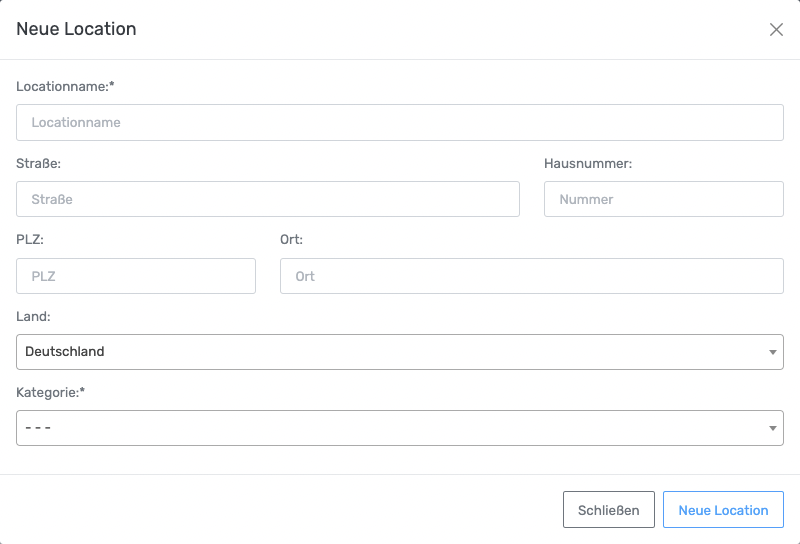Click into the Locationname text field
This screenshot has width=800, height=544.
pos(400,123)
